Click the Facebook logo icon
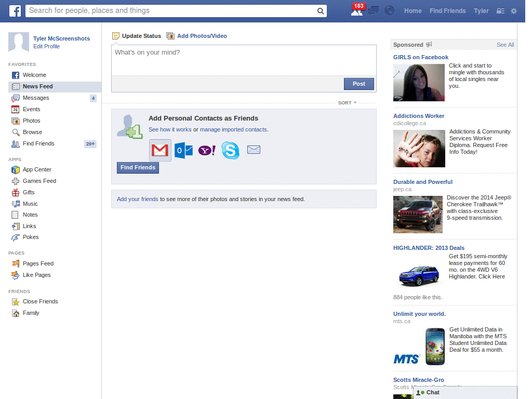The width and height of the screenshot is (532, 399). click(15, 11)
